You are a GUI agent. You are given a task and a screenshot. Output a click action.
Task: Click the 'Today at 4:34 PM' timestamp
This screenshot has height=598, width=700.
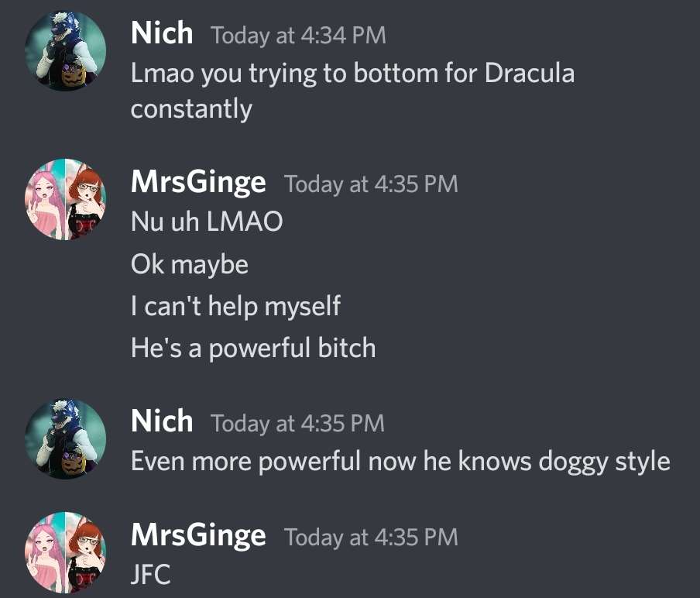(298, 36)
